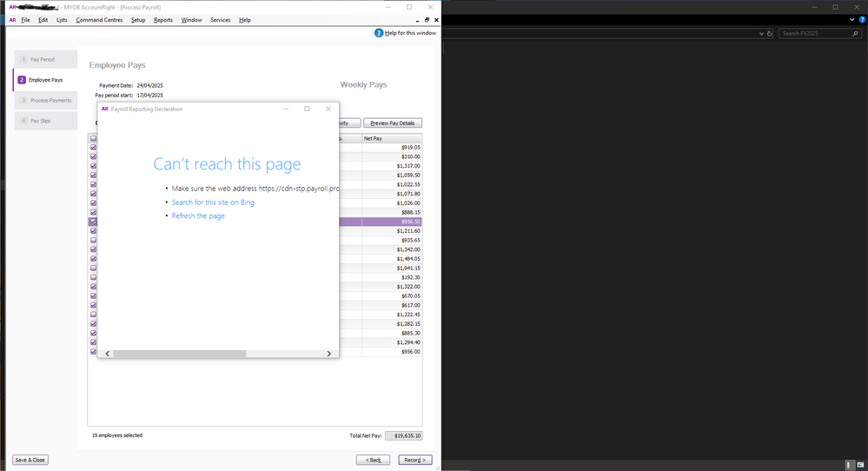This screenshot has width=868, height=471.
Task: Toggle the select-all checkbox in table header
Action: pyautogui.click(x=94, y=138)
